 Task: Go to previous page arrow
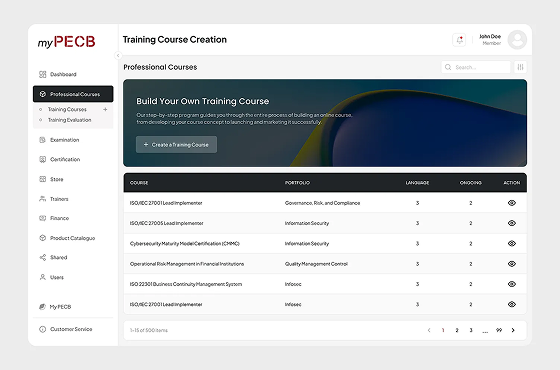click(429, 330)
